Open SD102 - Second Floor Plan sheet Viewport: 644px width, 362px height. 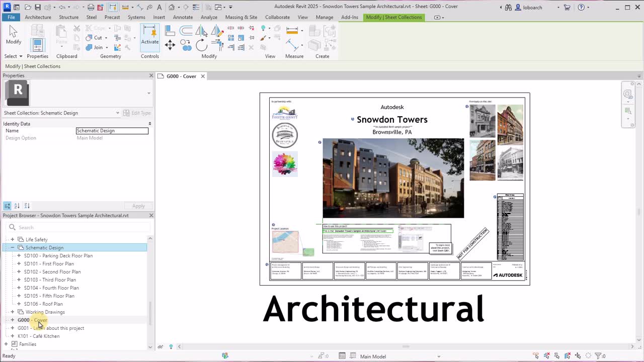coord(52,271)
